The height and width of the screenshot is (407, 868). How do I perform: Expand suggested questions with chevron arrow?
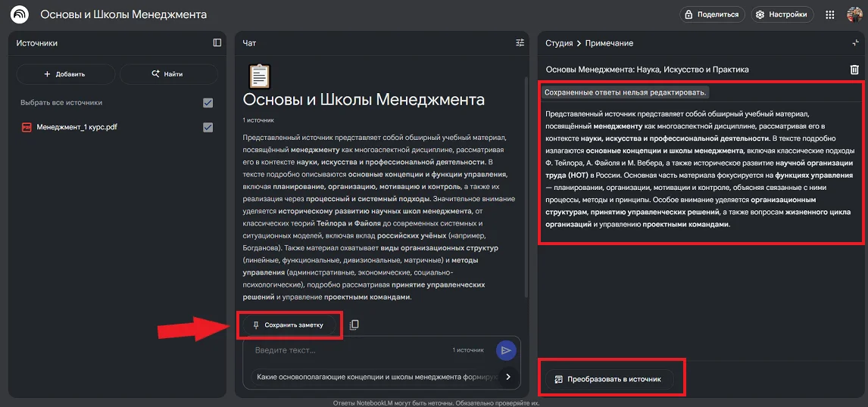coord(508,377)
